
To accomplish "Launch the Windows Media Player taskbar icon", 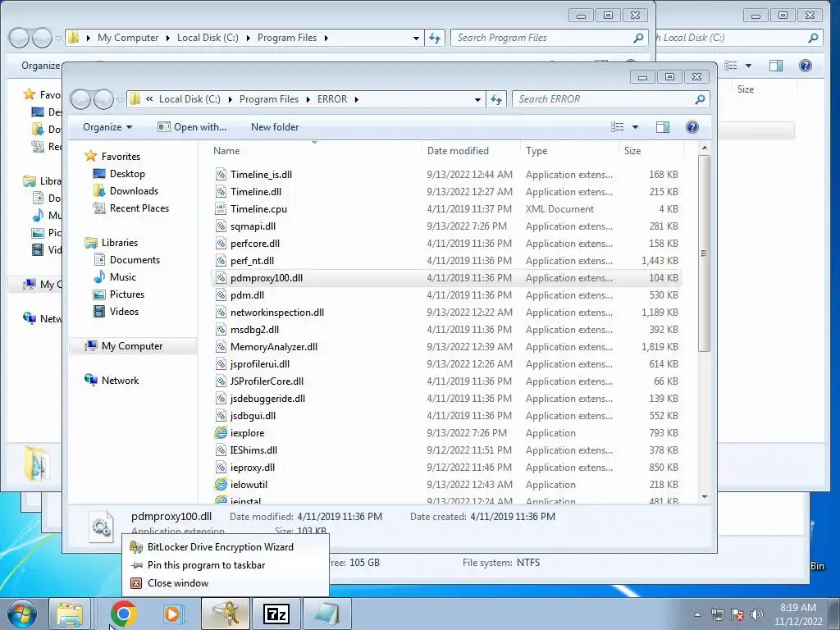I will [x=172, y=614].
